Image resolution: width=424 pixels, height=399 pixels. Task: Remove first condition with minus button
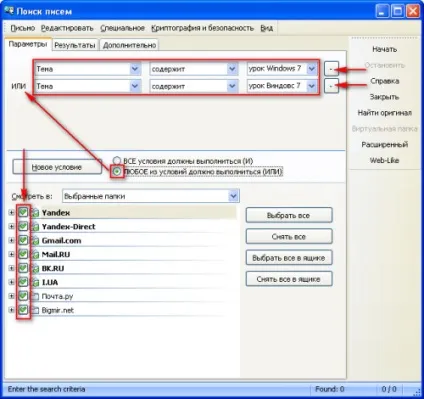331,69
